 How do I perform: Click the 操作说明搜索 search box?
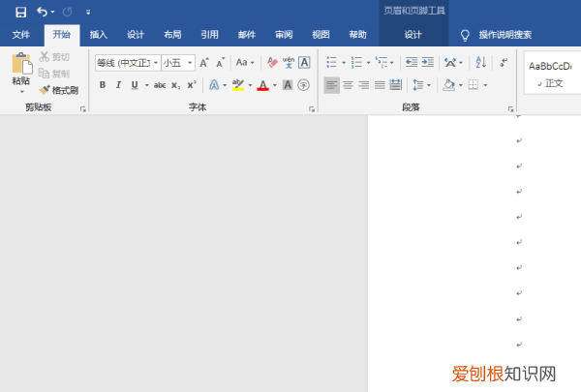505,35
